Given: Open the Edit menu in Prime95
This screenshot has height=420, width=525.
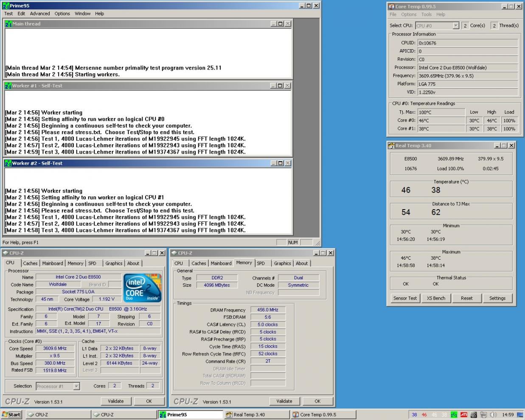Looking at the screenshot, I should 21,14.
